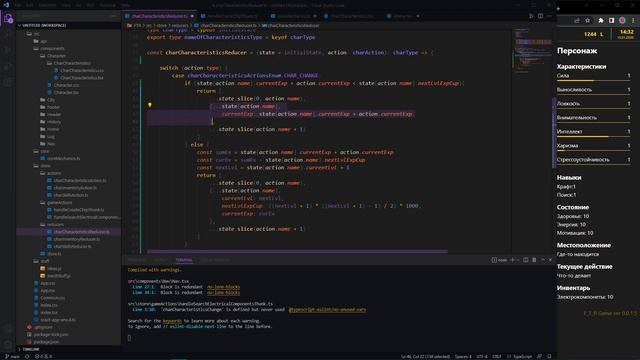The image size is (640, 360).
Task: Add a new terminal with plus icon
Action: click(512, 260)
